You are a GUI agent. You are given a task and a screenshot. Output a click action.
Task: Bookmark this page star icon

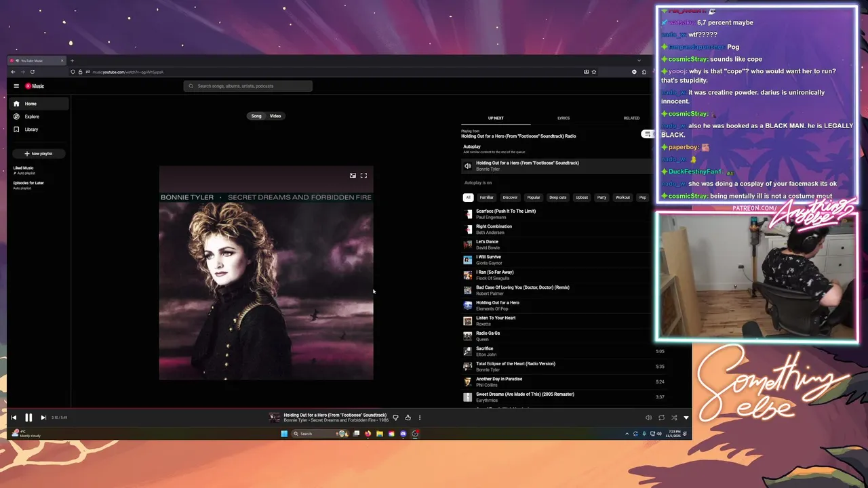[x=594, y=72]
